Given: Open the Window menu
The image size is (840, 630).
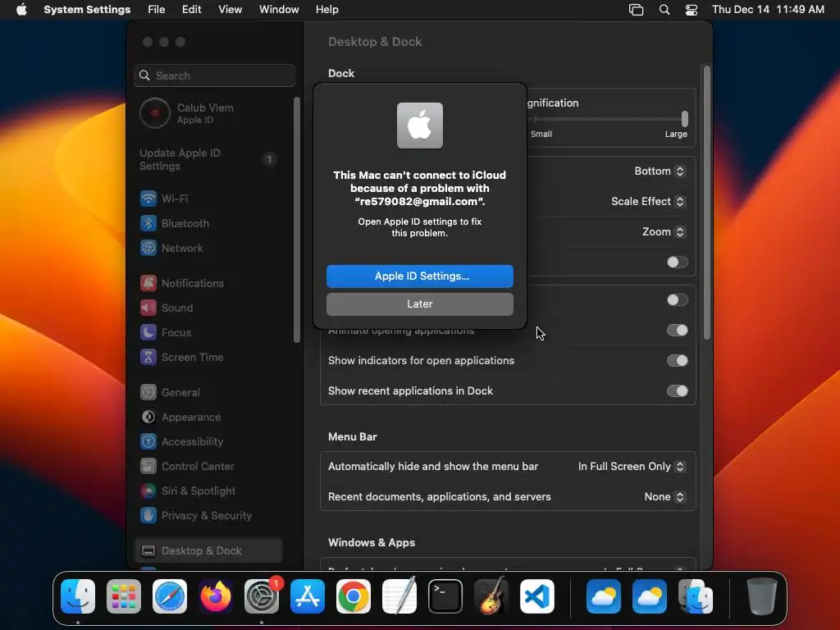Looking at the screenshot, I should click(x=279, y=10).
